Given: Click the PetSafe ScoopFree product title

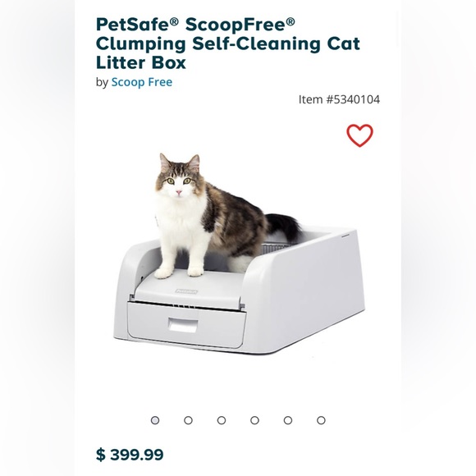Looking at the screenshot, I should pyautogui.click(x=227, y=43).
